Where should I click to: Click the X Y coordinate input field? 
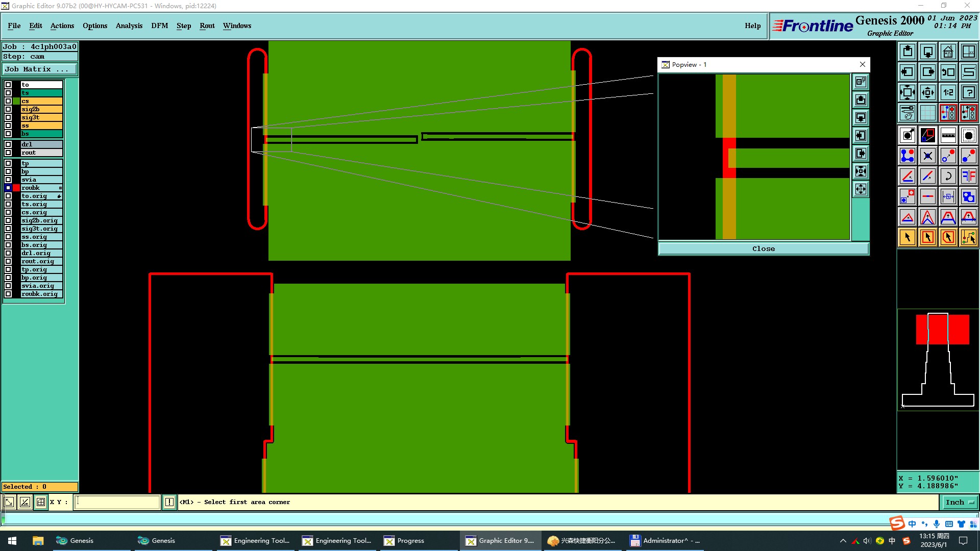[117, 502]
